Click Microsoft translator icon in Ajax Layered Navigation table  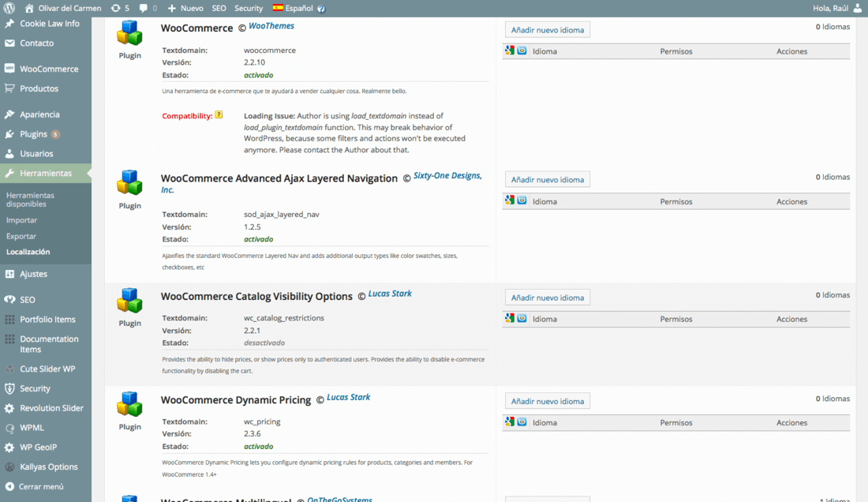point(522,200)
